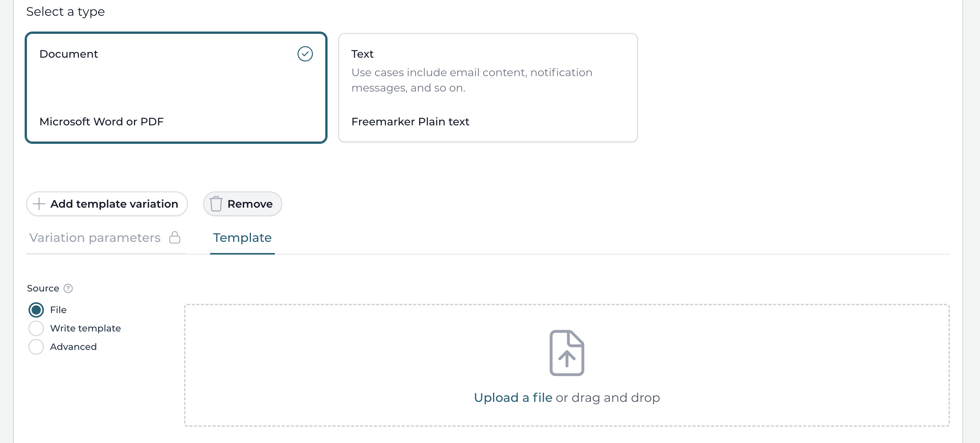Open the Variation parameters tab
Image resolution: width=980 pixels, height=443 pixels.
(x=95, y=238)
